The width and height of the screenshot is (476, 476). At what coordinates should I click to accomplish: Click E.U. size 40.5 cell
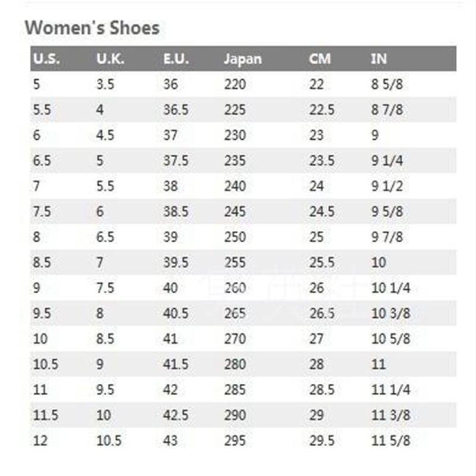tap(176, 314)
